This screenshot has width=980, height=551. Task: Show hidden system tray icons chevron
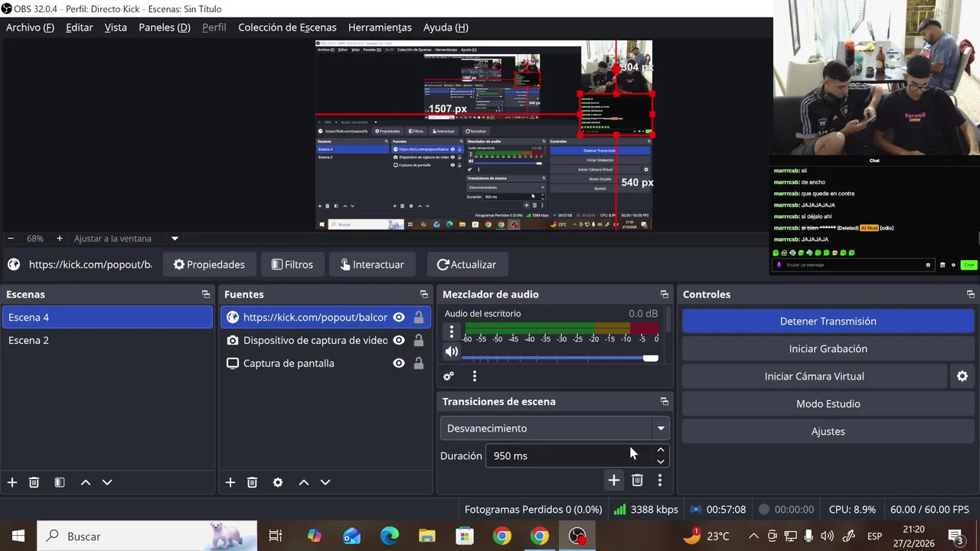[753, 536]
